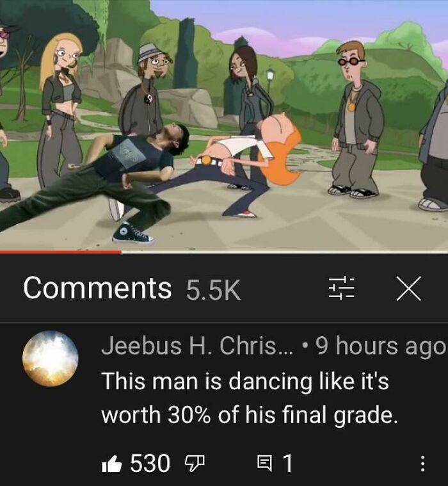This screenshot has width=448, height=486.
Task: Tap the boy with glasses in video
Action: tap(356, 119)
